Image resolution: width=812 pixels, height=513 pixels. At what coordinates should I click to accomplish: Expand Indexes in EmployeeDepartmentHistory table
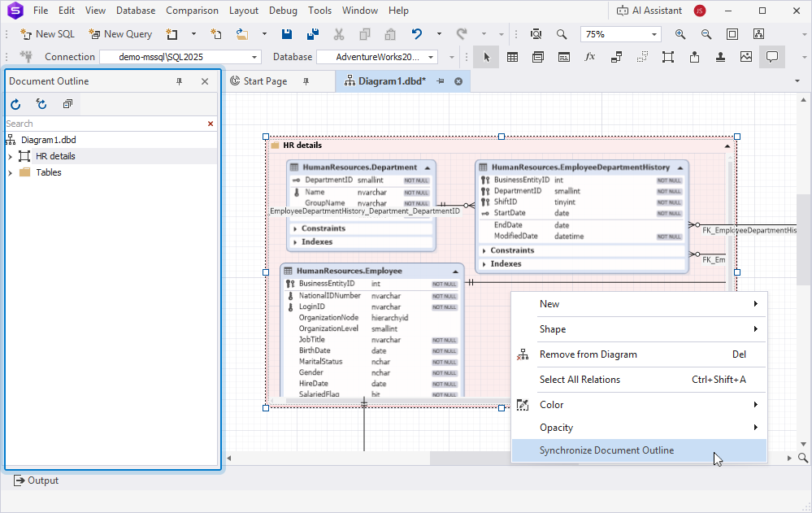pos(484,263)
